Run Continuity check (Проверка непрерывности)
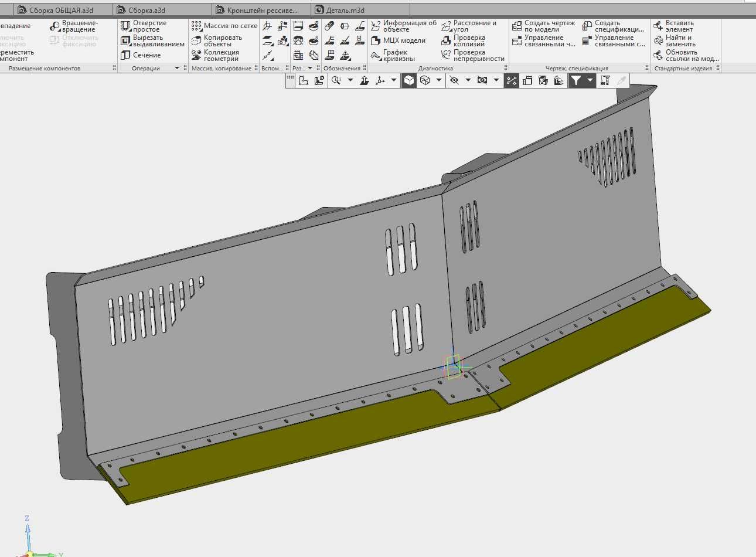Image resolution: width=756 pixels, height=557 pixels. (x=472, y=55)
